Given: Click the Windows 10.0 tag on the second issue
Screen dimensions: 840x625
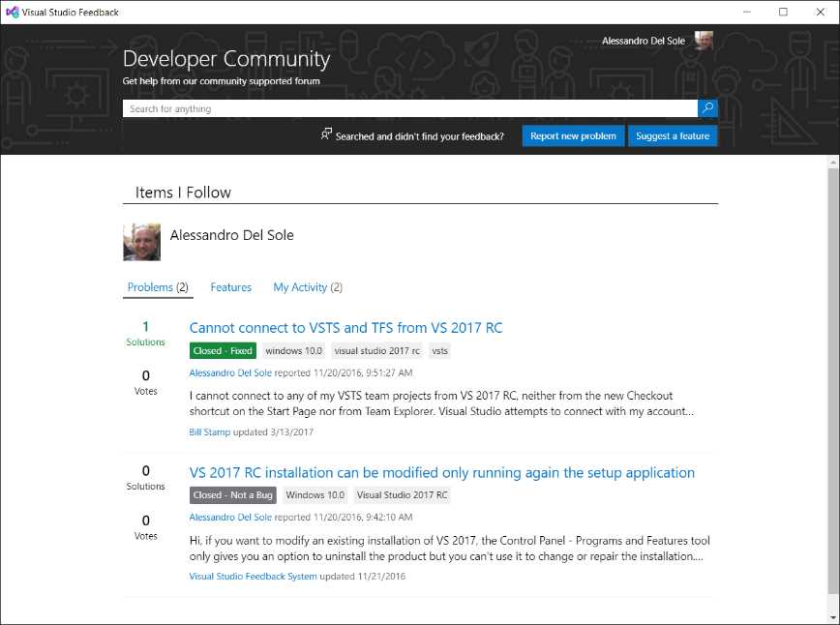Looking at the screenshot, I should [314, 494].
